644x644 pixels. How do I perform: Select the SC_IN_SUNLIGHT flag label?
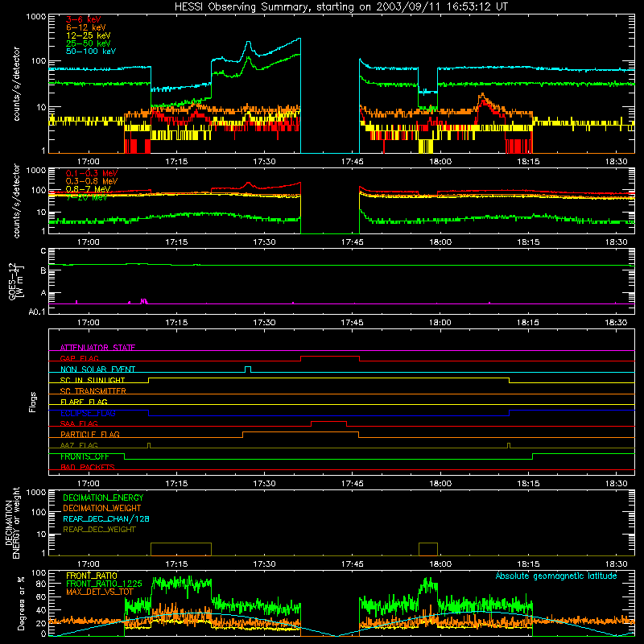(93, 380)
